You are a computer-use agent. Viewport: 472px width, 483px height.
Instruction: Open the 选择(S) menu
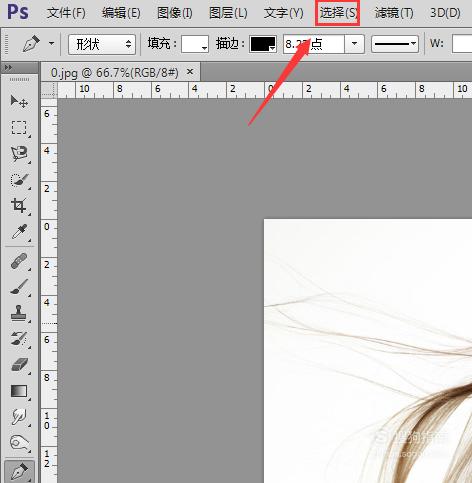338,13
